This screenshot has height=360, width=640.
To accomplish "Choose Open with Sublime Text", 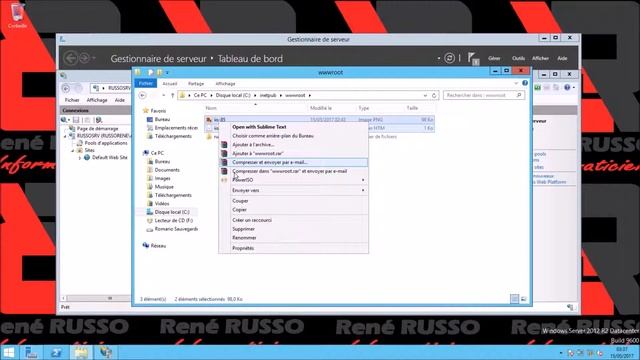I will [x=294, y=127].
